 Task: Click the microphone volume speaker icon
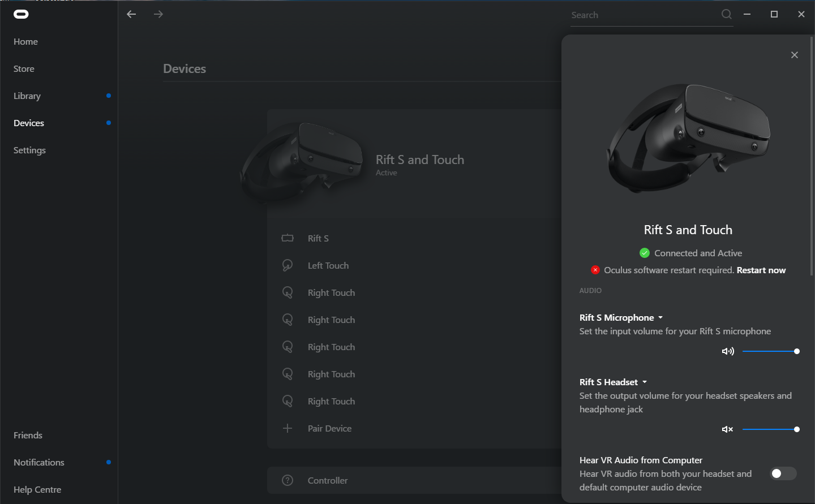point(728,351)
